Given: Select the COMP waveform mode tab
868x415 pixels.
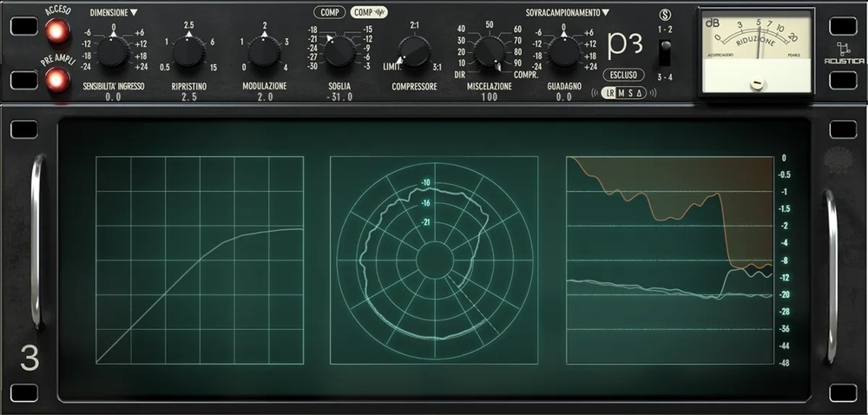Looking at the screenshot, I should point(369,13).
